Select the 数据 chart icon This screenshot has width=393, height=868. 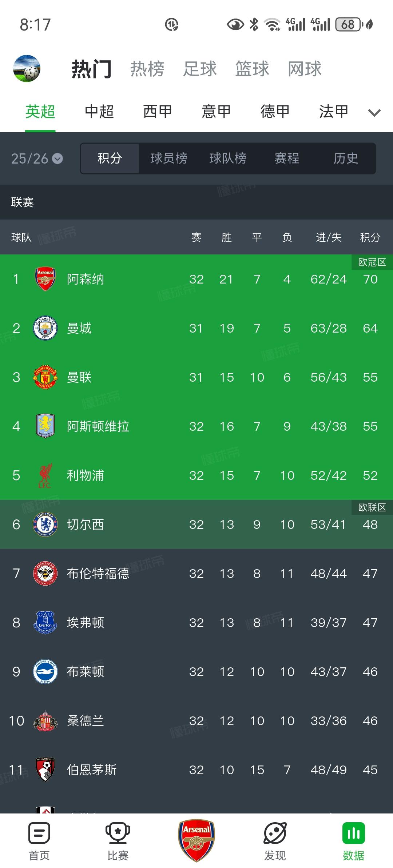pos(354,833)
